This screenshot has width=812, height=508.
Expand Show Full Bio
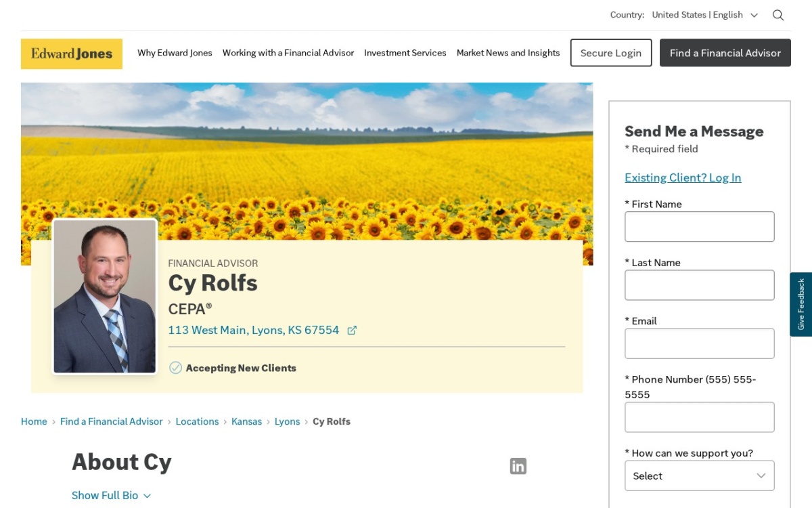point(112,496)
